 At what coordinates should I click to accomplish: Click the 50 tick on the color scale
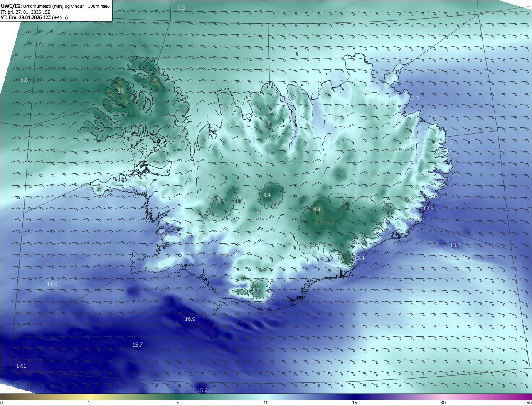(529, 403)
